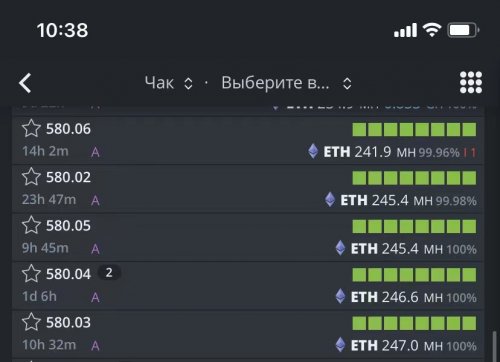Click the Ethereum icon near 245.4 on 580.02
500x362 pixels.
330,200
